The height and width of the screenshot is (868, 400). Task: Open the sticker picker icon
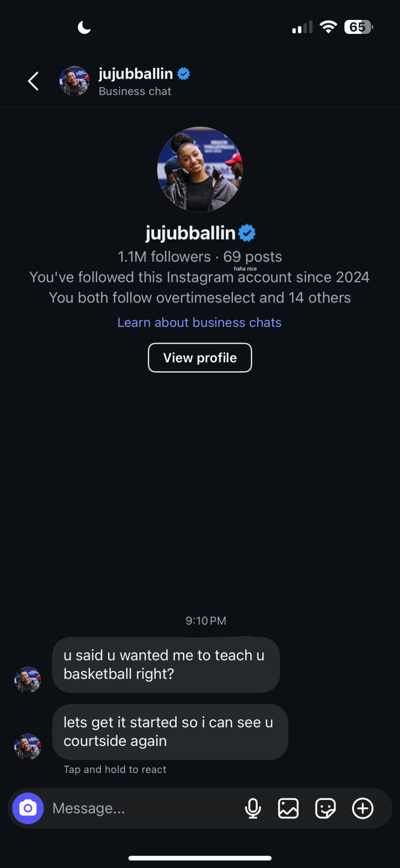(x=325, y=808)
